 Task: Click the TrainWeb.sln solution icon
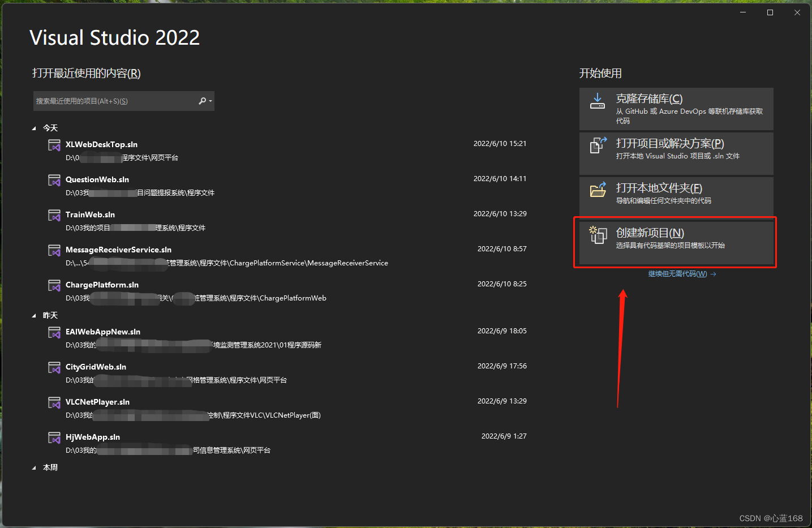coord(54,216)
